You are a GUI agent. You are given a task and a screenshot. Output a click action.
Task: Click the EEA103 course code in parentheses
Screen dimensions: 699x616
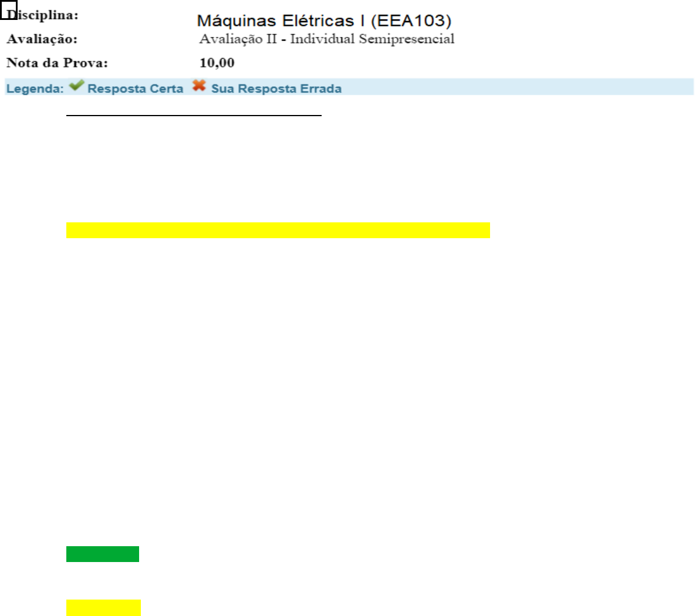(x=411, y=21)
